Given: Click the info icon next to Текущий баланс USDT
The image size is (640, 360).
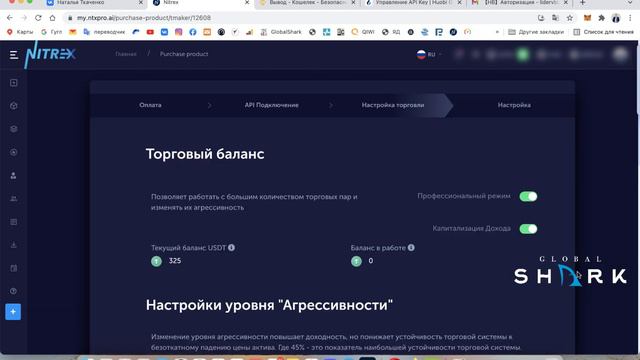Looking at the screenshot, I should (x=231, y=247).
